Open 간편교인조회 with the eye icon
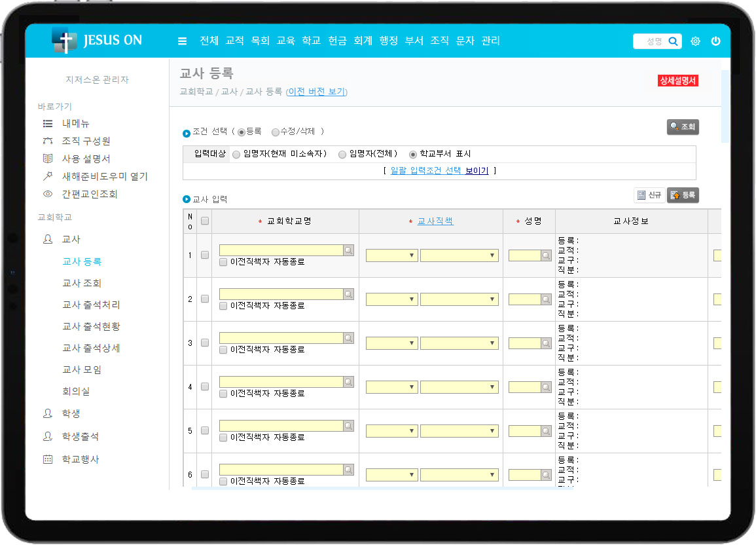 pyautogui.click(x=47, y=194)
